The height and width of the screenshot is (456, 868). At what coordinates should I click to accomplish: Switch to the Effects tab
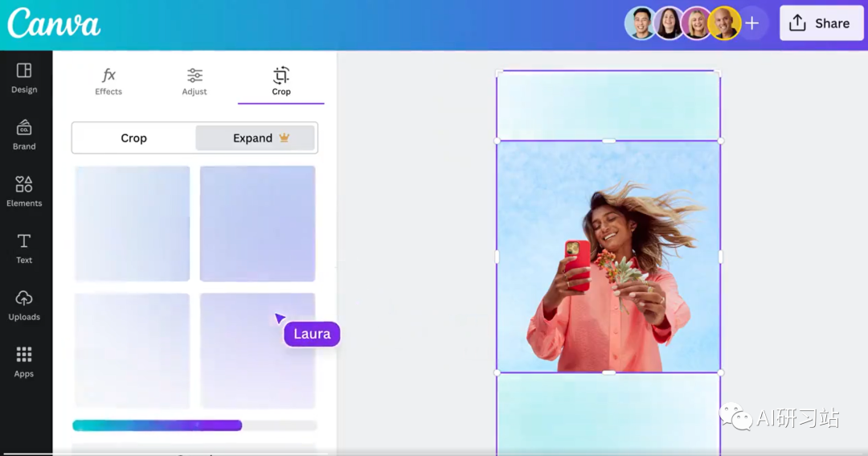pyautogui.click(x=108, y=81)
